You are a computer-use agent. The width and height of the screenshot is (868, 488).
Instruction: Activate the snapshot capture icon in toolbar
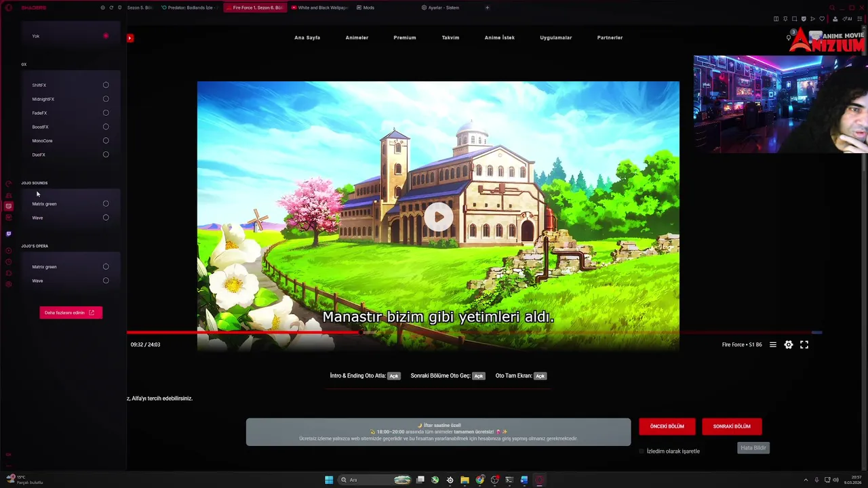point(794,19)
